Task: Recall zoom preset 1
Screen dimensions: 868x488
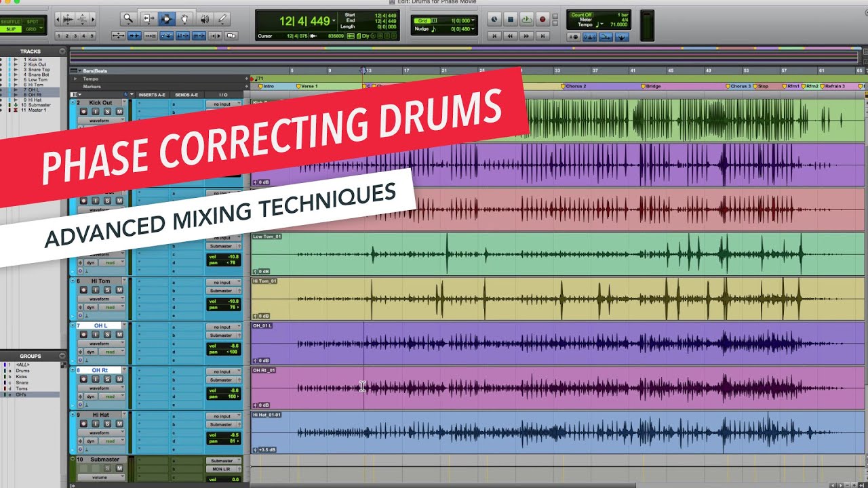Action: click(x=59, y=36)
